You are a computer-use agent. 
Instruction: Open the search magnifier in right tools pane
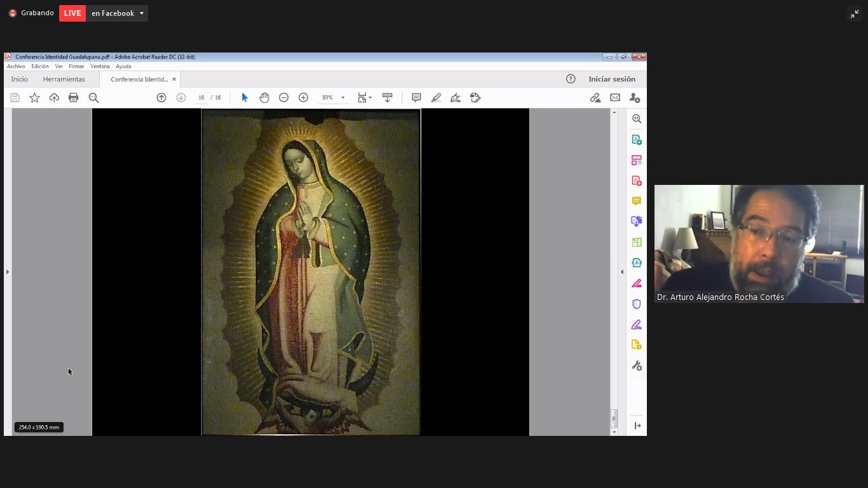[x=637, y=119]
